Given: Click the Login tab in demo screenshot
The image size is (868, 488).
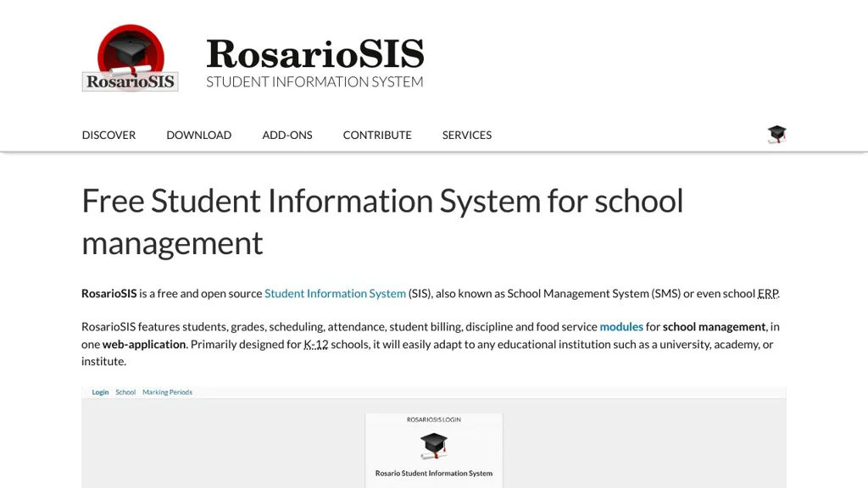Looking at the screenshot, I should pyautogui.click(x=100, y=392).
